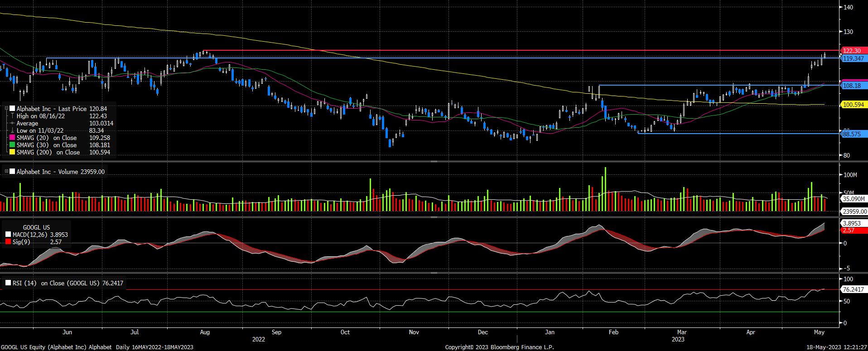
Task: Click the red Sig(9) swatch
Action: (8, 242)
